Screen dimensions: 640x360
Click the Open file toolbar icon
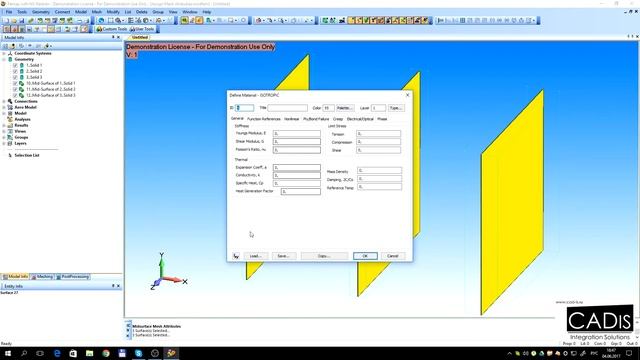click(14, 20)
